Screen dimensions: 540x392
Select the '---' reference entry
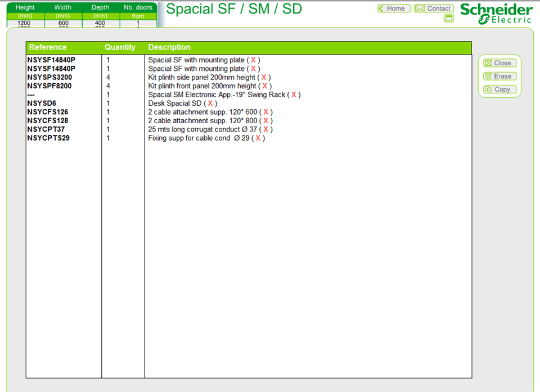pyautogui.click(x=31, y=94)
